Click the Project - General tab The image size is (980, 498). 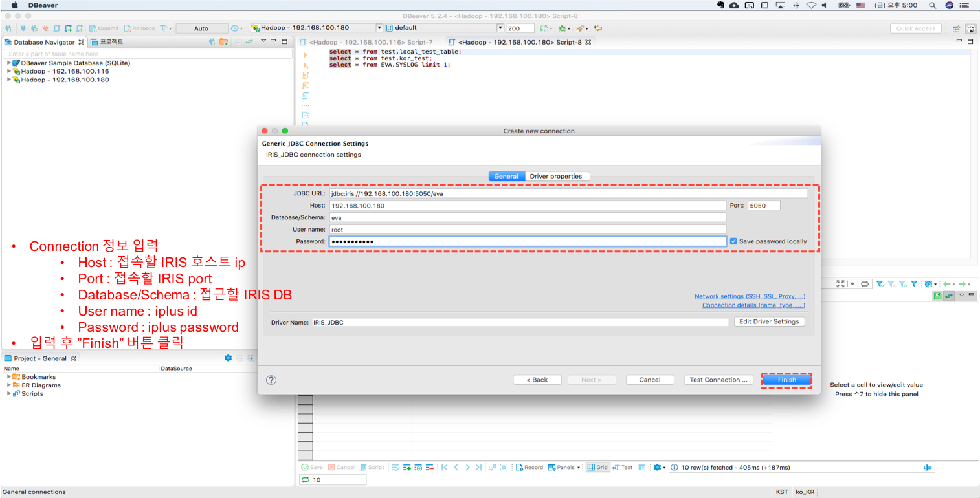40,358
